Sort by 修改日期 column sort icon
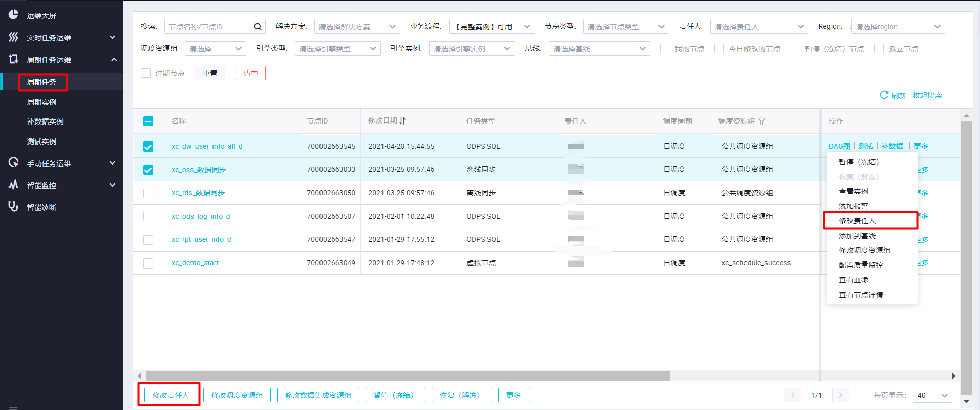This screenshot has width=980, height=410. point(402,121)
